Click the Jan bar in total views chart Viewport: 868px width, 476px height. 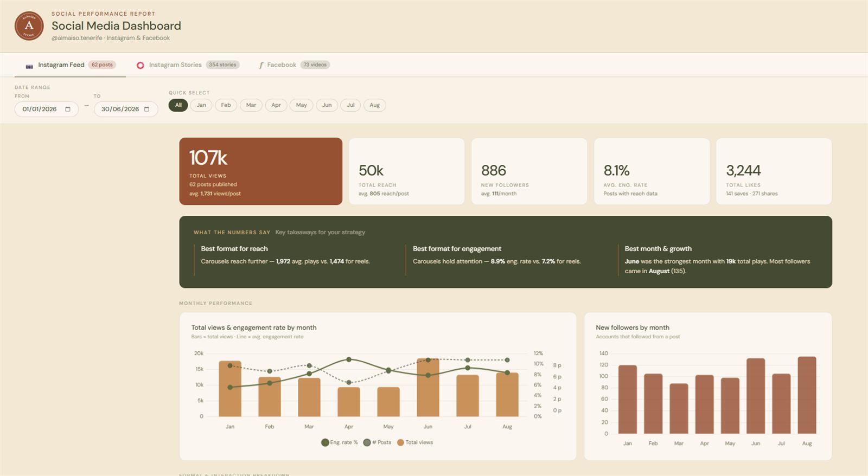pos(230,389)
